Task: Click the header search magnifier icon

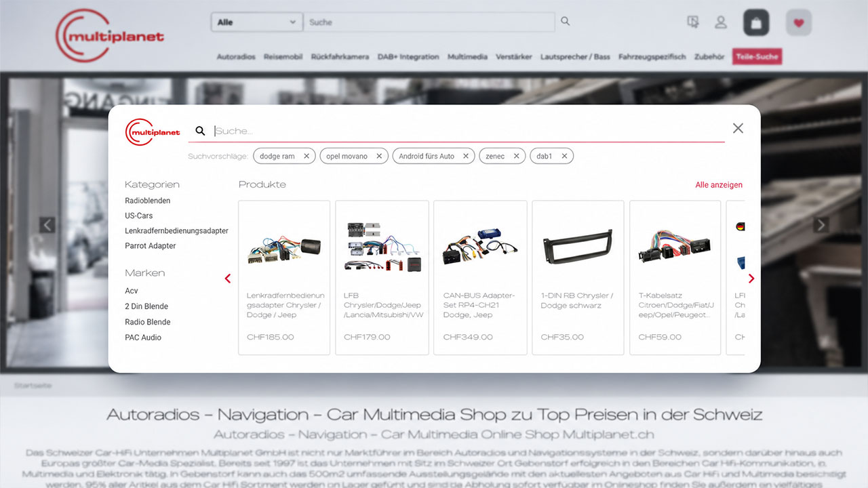Action: 566,22
